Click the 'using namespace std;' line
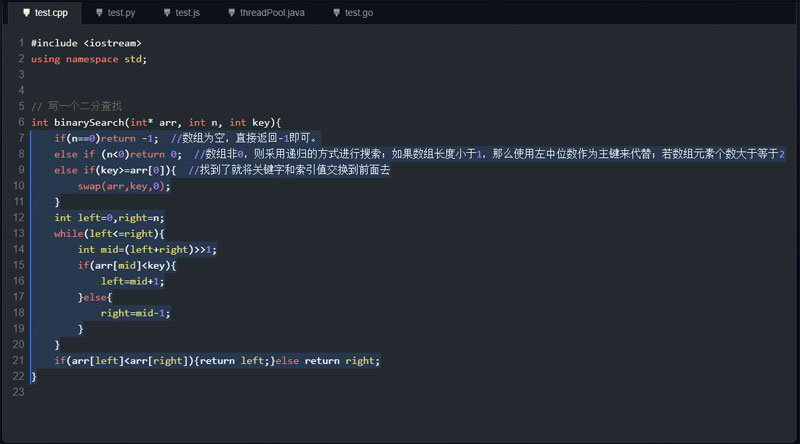 tap(88, 59)
